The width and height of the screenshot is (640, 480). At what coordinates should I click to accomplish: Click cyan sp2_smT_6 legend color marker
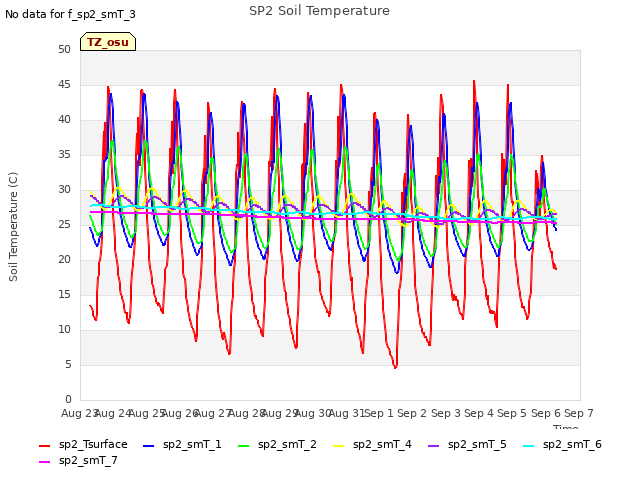coord(529,446)
